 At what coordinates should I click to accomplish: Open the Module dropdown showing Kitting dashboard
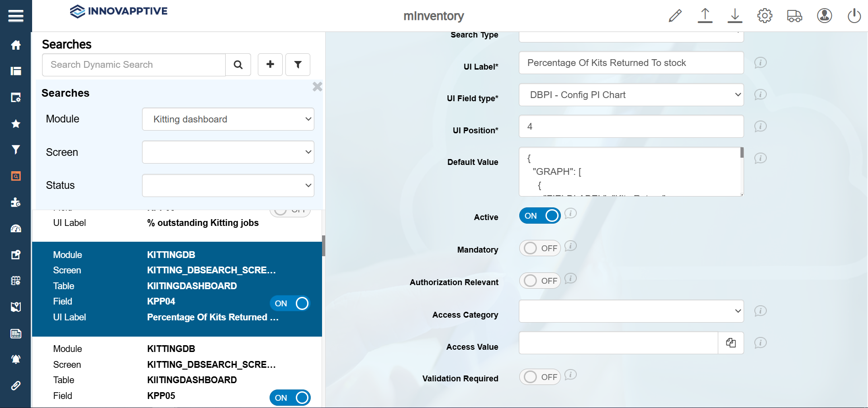(x=228, y=119)
